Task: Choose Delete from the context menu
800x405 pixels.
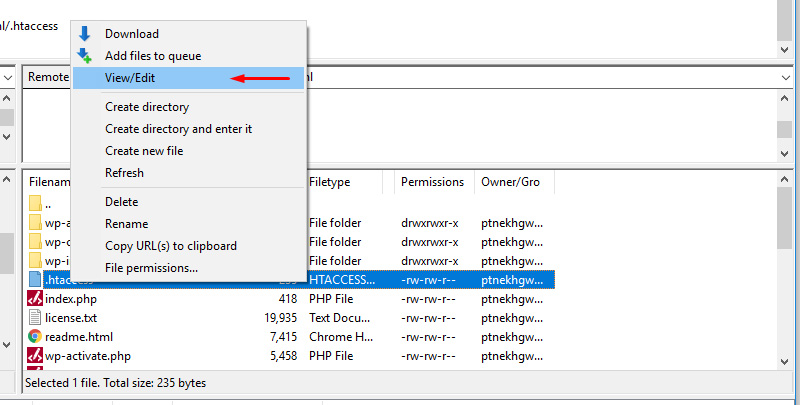Action: [121, 202]
